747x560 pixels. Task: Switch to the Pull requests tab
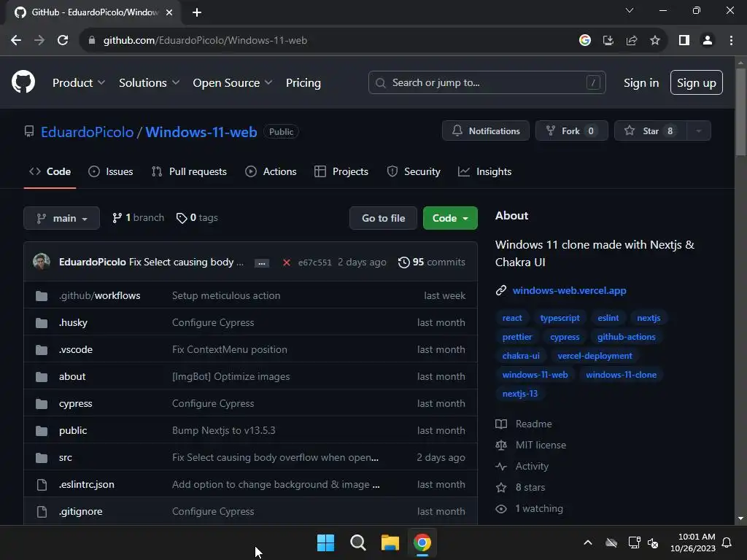189,171
